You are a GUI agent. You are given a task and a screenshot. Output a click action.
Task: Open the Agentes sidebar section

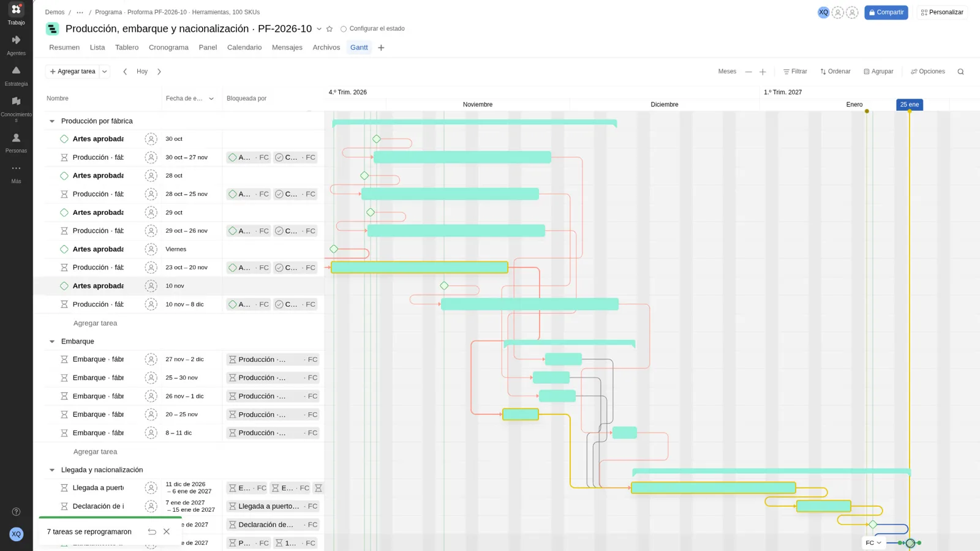[x=16, y=45]
